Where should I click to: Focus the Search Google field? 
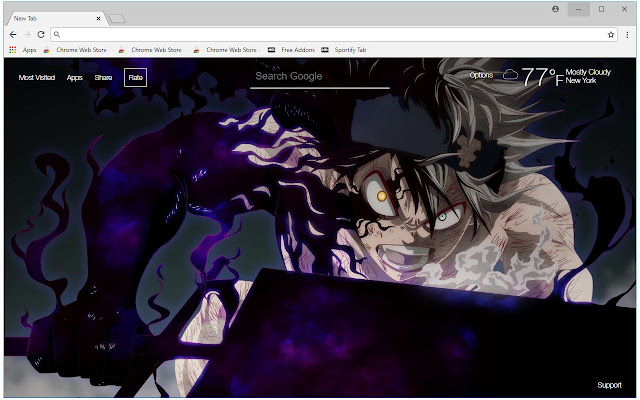pyautogui.click(x=320, y=77)
